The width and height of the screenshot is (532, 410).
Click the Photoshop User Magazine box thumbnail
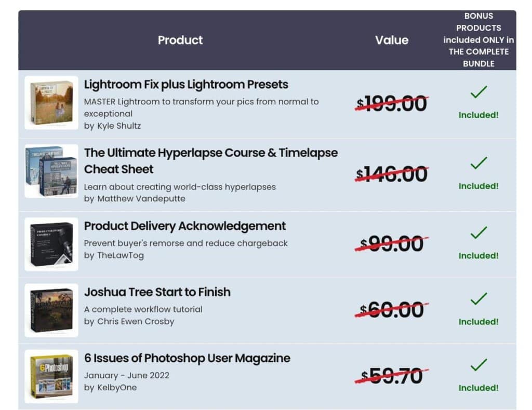click(x=51, y=376)
